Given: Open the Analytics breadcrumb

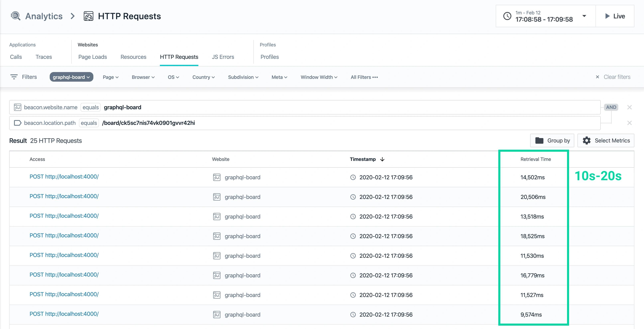Looking at the screenshot, I should coord(44,16).
